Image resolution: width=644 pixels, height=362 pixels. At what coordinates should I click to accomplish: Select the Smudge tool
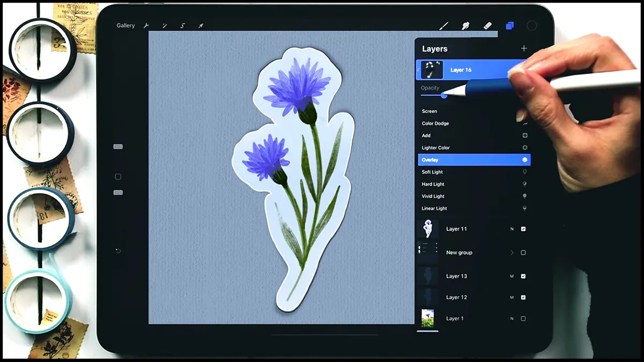coord(466,26)
